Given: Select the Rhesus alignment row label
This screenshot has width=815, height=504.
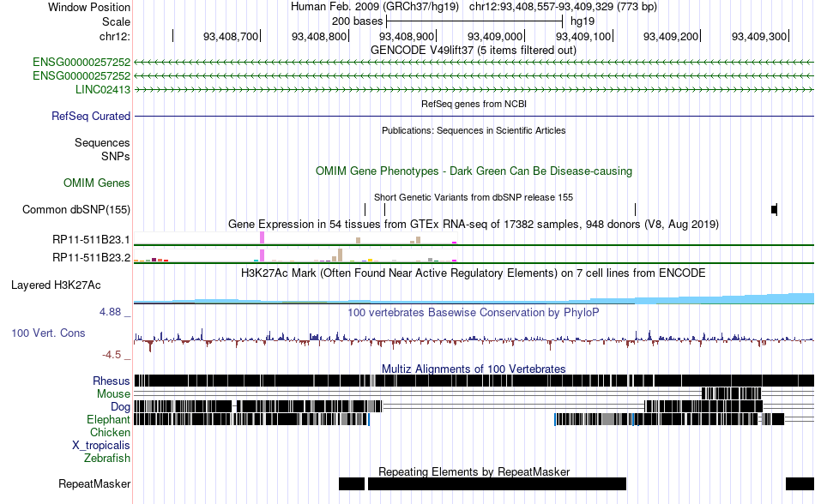Looking at the screenshot, I should tap(112, 381).
